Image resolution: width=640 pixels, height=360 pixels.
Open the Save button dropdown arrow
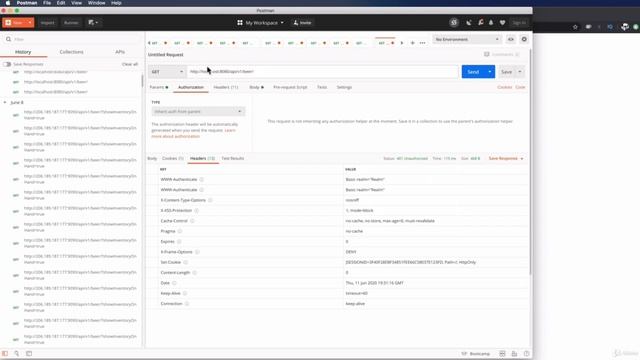[520, 72]
